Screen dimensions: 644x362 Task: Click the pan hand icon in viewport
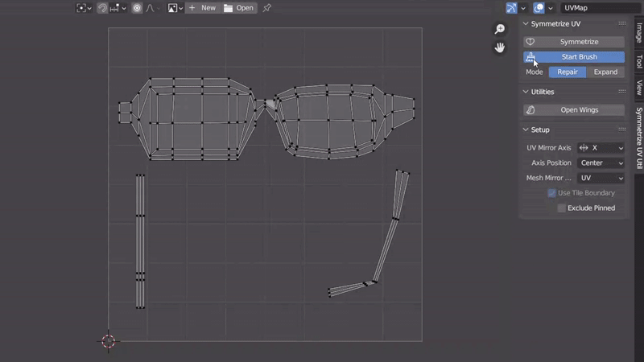click(500, 47)
